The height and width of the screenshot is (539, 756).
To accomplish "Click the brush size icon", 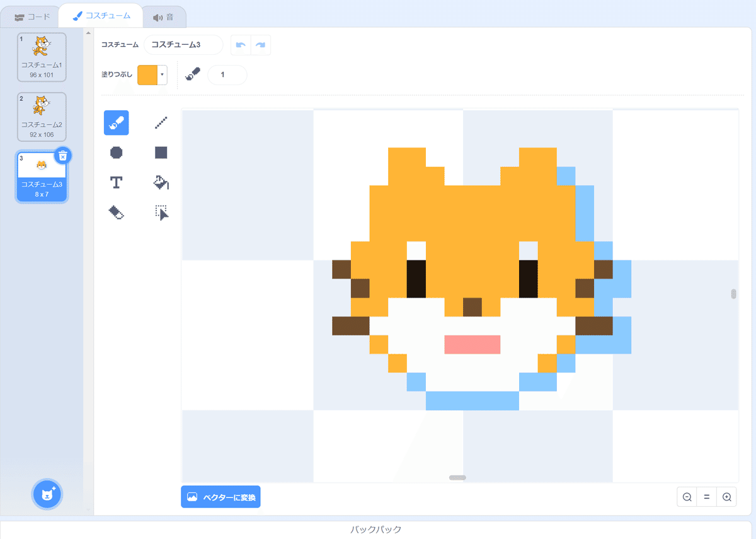I will 192,75.
